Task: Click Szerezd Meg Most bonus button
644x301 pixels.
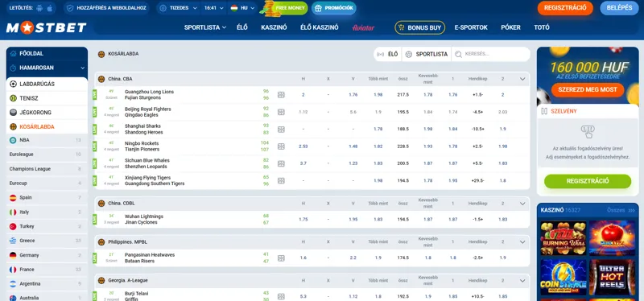Action: tap(588, 90)
